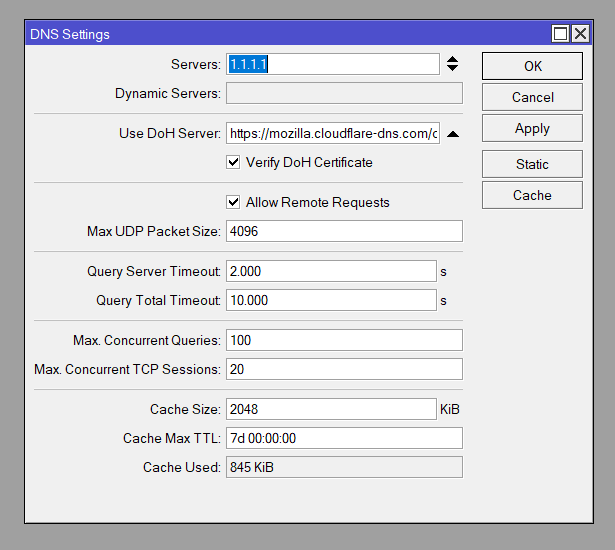The height and width of the screenshot is (550, 615).
Task: Click the Servers input field
Action: pos(333,64)
